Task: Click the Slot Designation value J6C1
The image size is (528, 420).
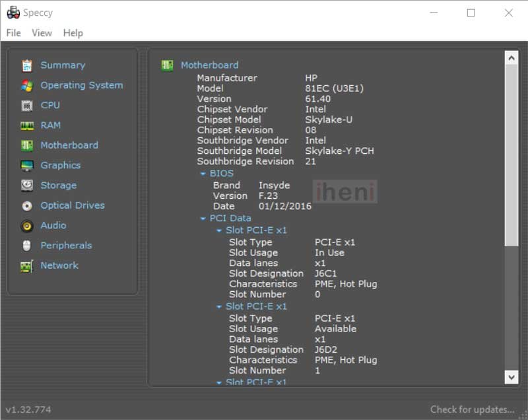Action: [325, 274]
